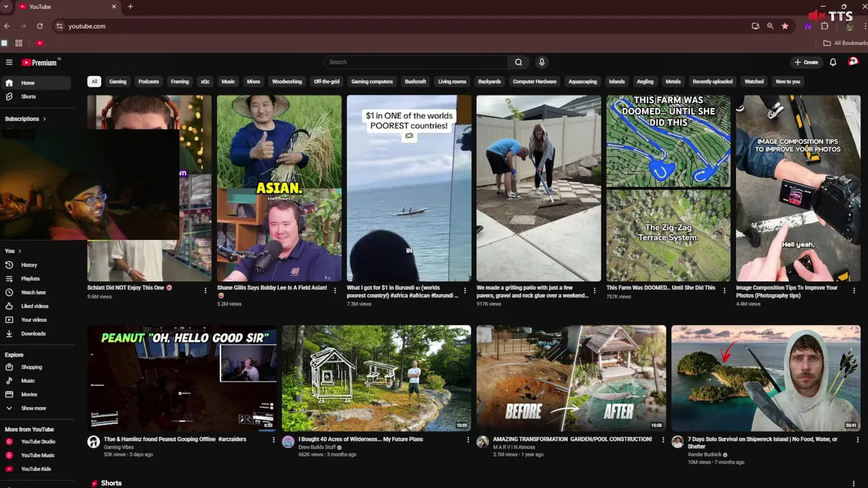The width and height of the screenshot is (868, 488).
Task: Open YouTube Studio link
Action: [35, 441]
